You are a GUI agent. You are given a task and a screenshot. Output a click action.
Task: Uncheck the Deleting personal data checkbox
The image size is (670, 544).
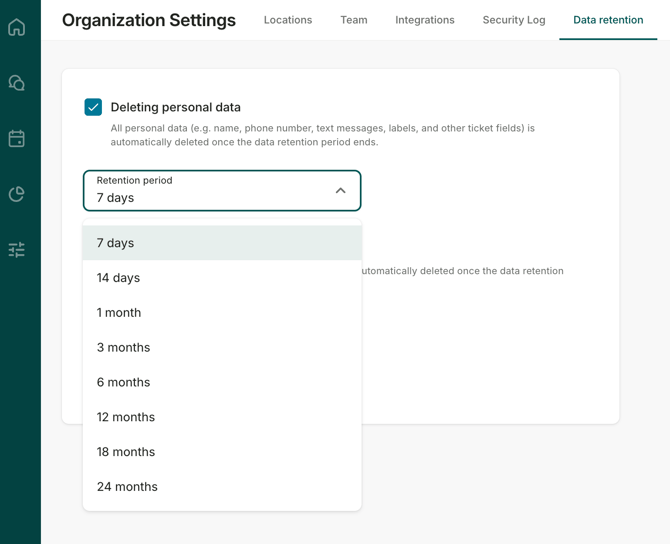pos(93,107)
